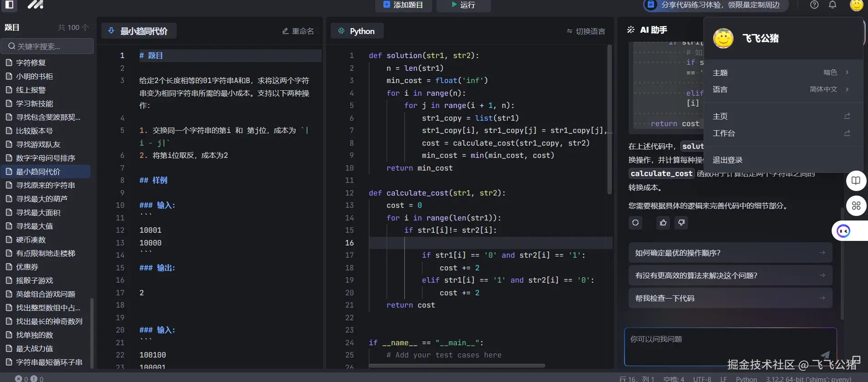Screen dimensions: 868x382
Task: Click the LF line ending in status bar
Action: click(724, 379)
